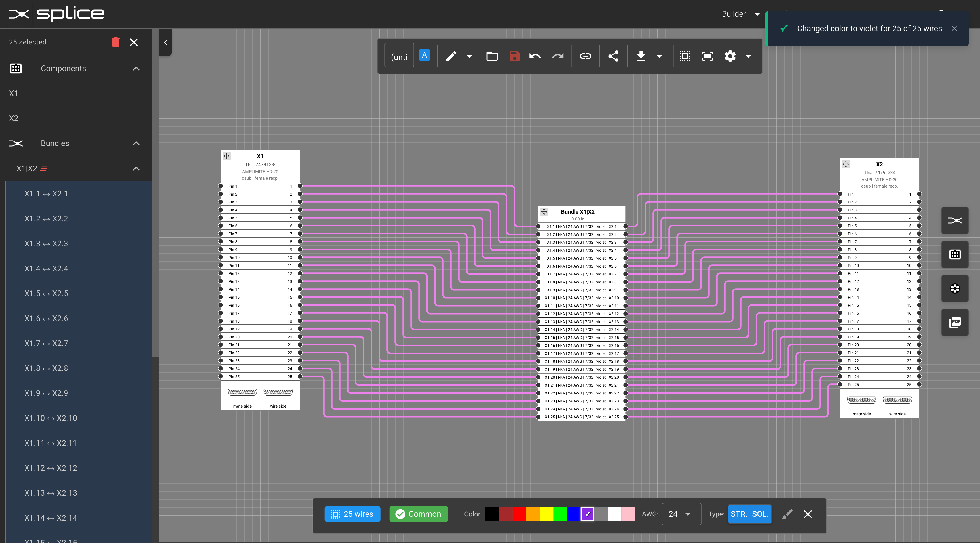Click the fit-to-screen icon
Screen dimensions: 980x543
click(x=707, y=56)
